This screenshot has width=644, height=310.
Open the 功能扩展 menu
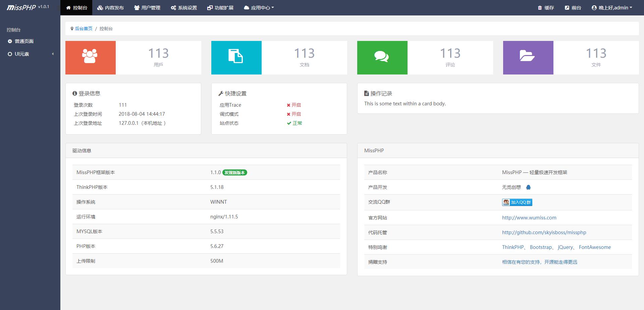[220, 7]
